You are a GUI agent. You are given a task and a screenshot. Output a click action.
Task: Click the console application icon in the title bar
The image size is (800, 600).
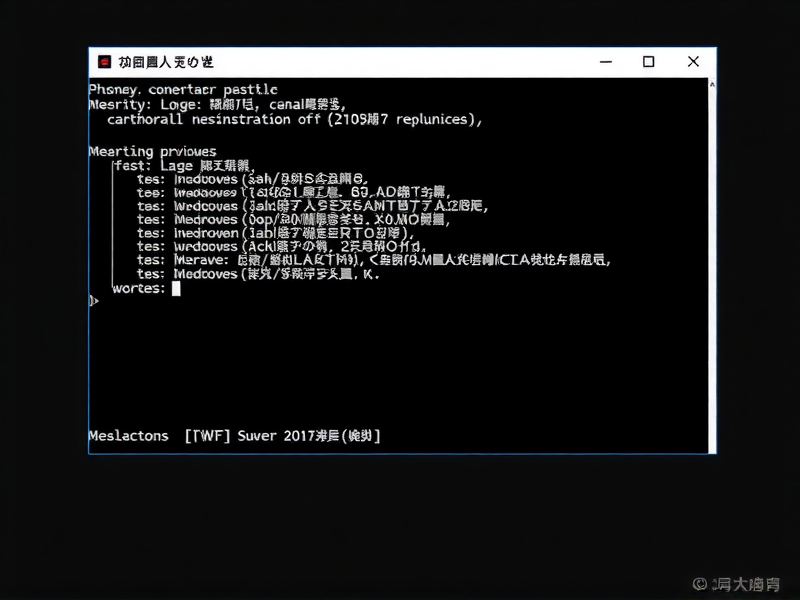point(103,61)
